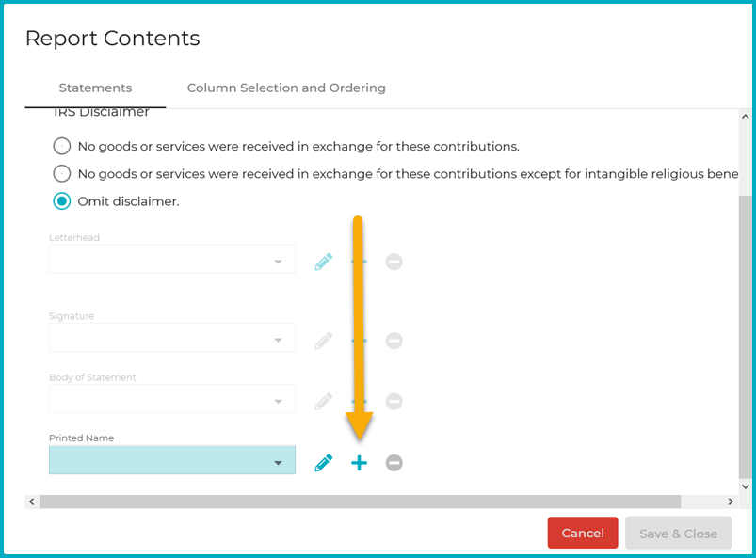Image resolution: width=756 pixels, height=558 pixels.
Task: Add a new Printed Name with plus icon
Action: pos(360,463)
